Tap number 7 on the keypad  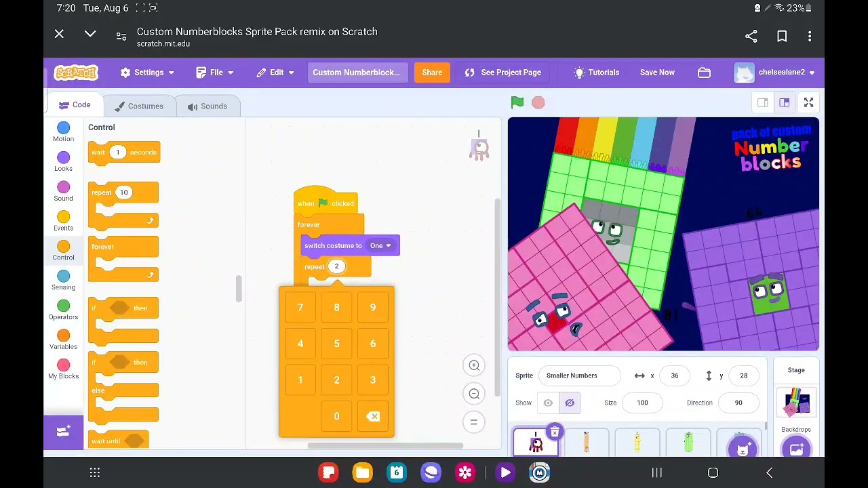point(300,308)
